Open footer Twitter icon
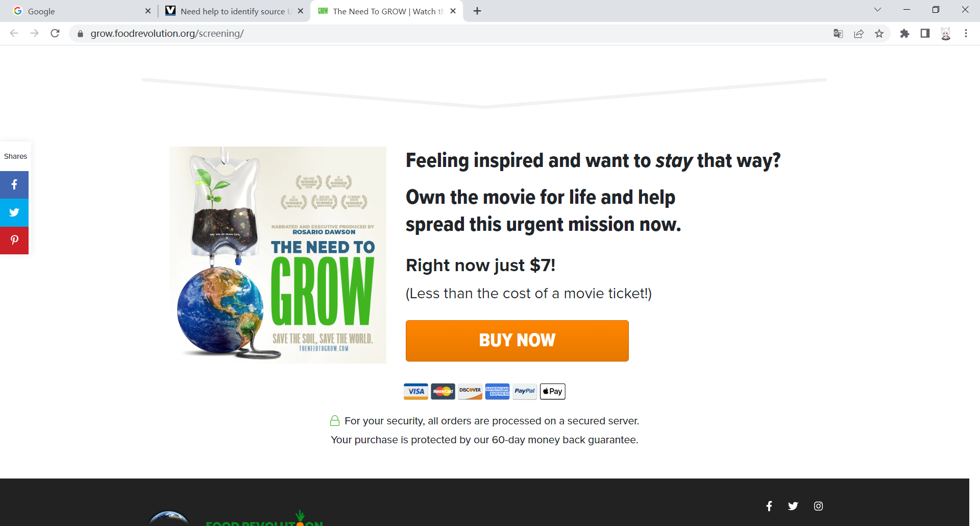This screenshot has height=526, width=980. click(793, 506)
